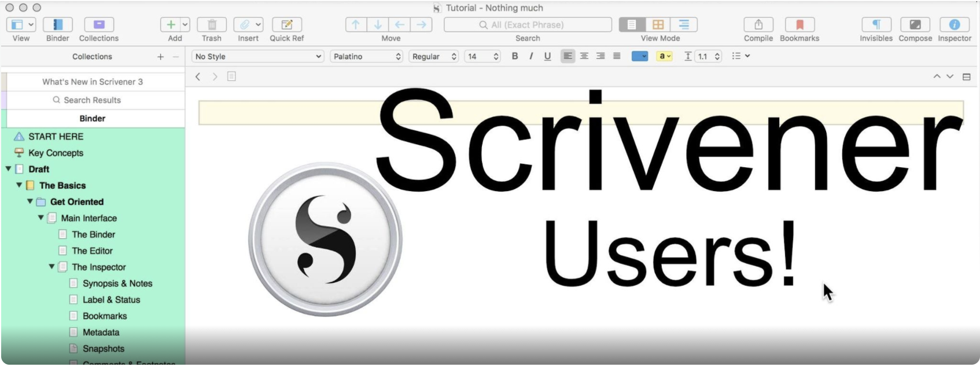Select What's New in Scrivener 3 tab
The height and width of the screenshot is (367, 980).
93,82
